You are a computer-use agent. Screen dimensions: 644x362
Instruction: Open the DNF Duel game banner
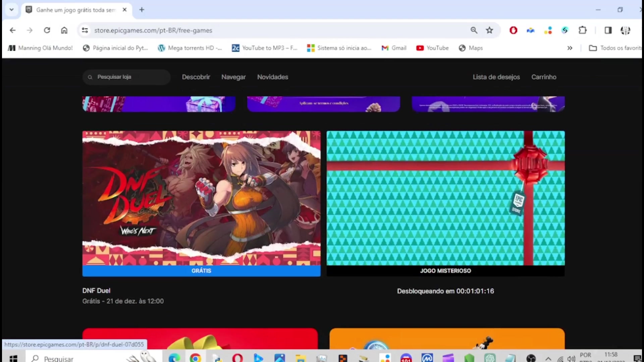pos(201,201)
